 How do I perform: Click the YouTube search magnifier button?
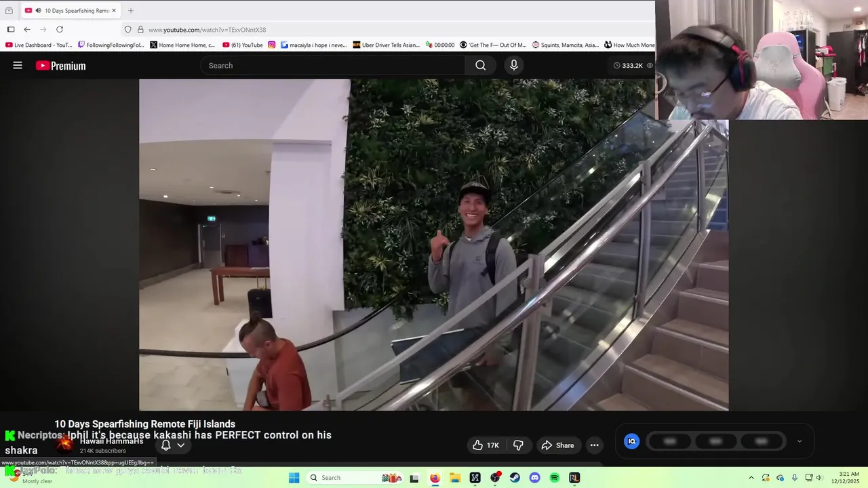pos(480,66)
